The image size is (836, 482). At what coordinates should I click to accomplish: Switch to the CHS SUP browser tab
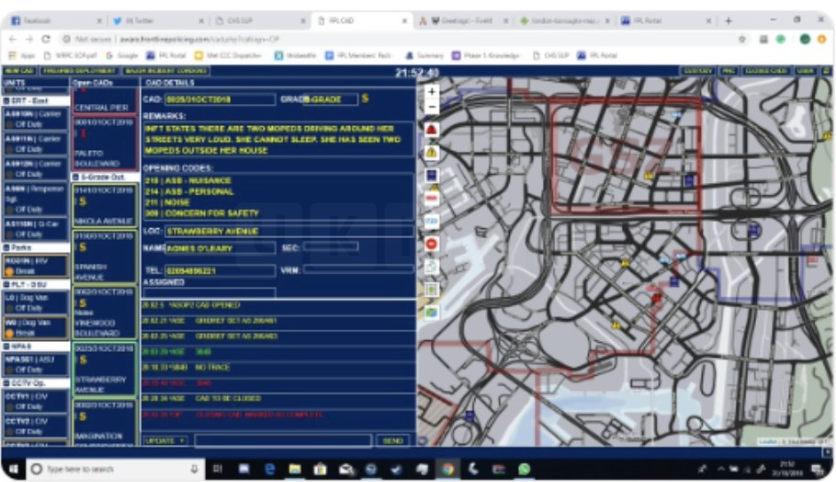coord(260,21)
